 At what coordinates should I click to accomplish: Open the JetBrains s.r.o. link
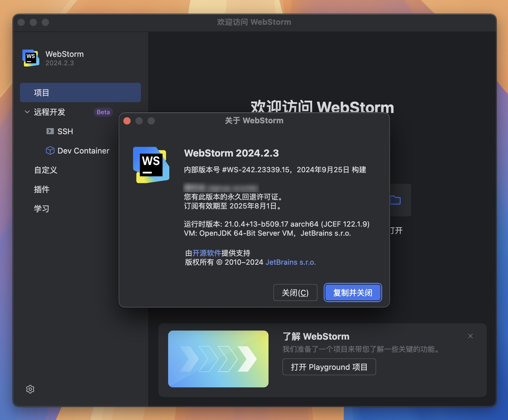click(291, 262)
